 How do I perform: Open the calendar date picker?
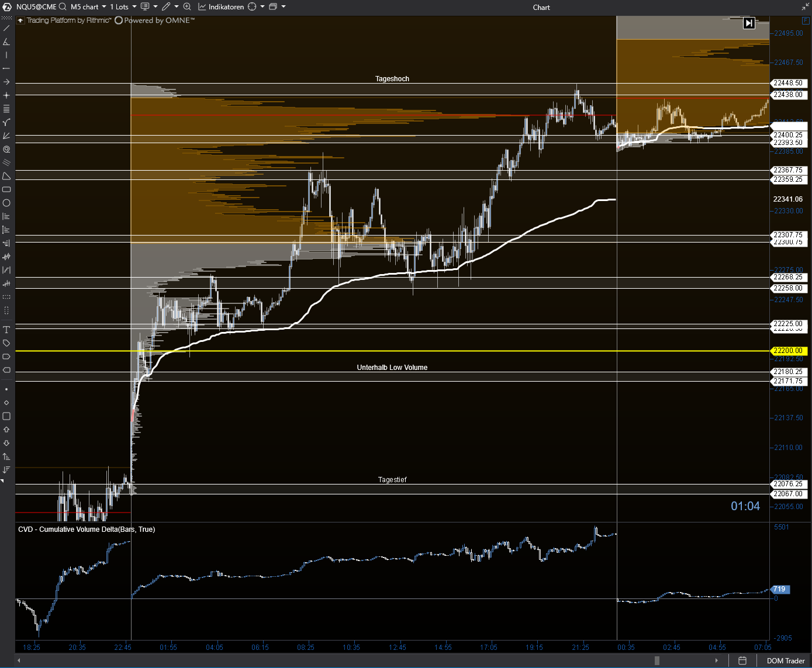coord(742,660)
